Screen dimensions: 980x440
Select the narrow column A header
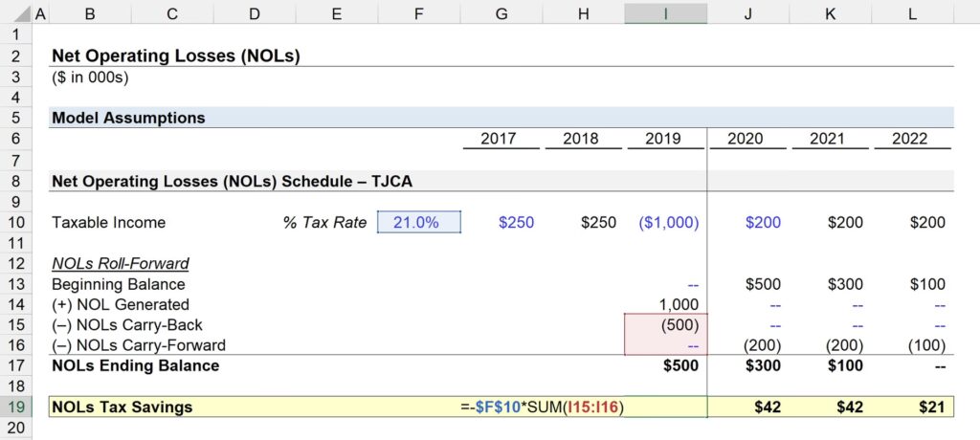tap(39, 12)
